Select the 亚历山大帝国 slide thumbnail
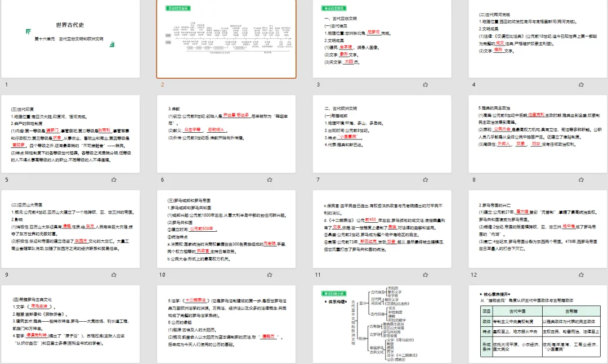This screenshot has height=364, width=608. click(70, 229)
